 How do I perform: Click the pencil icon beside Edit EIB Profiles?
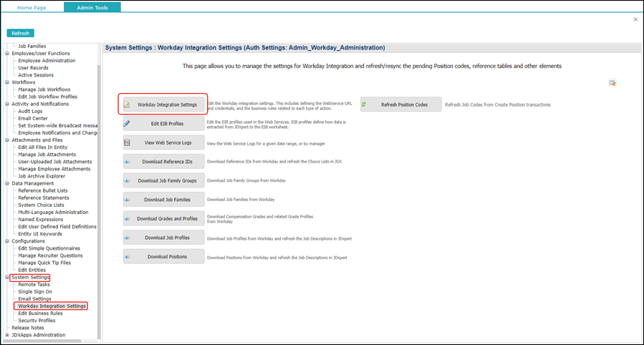tap(127, 124)
